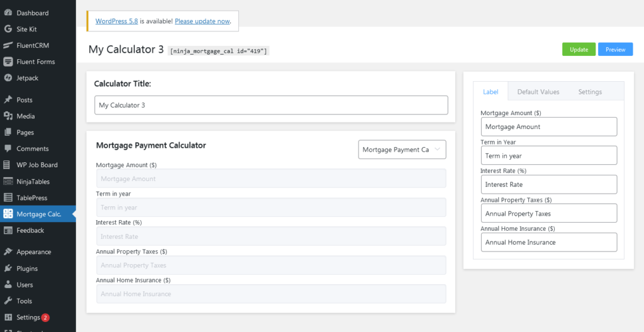Click the preview Mortgage Amount input
Image resolution: width=644 pixels, height=332 pixels.
pyautogui.click(x=271, y=179)
